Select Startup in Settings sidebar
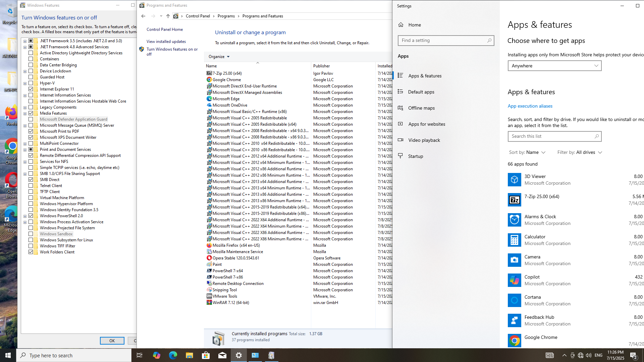Screen dimensions: 644x362 (446, 156)
